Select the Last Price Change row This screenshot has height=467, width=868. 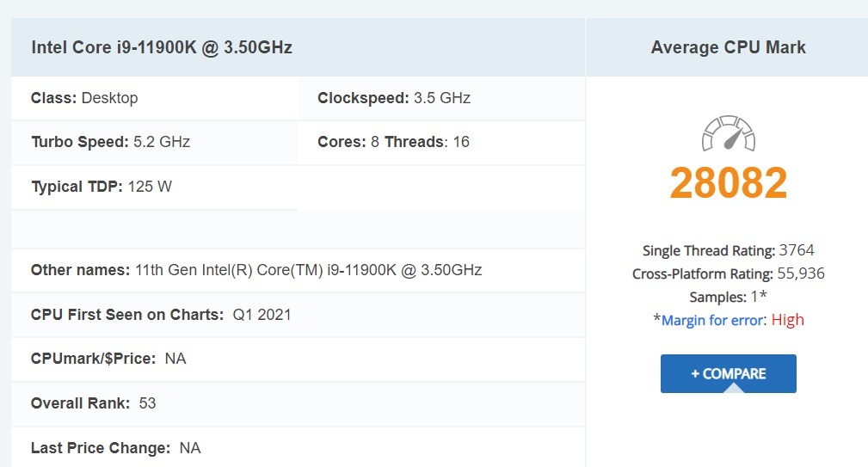click(115, 448)
